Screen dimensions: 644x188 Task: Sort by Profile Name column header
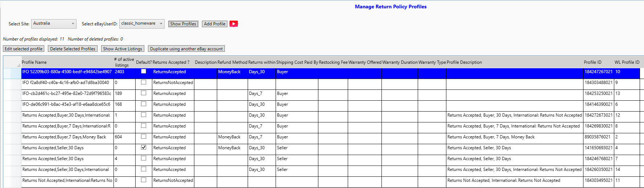coord(67,62)
